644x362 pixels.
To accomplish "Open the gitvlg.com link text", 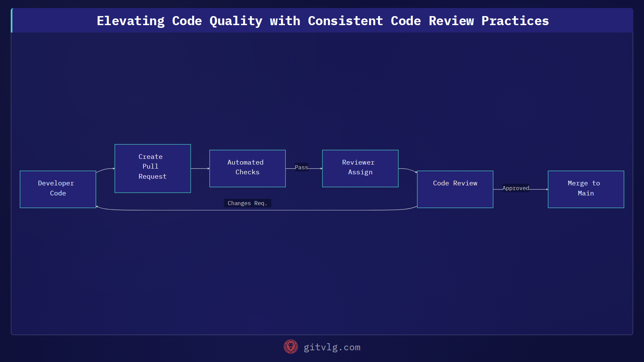I will click(332, 347).
